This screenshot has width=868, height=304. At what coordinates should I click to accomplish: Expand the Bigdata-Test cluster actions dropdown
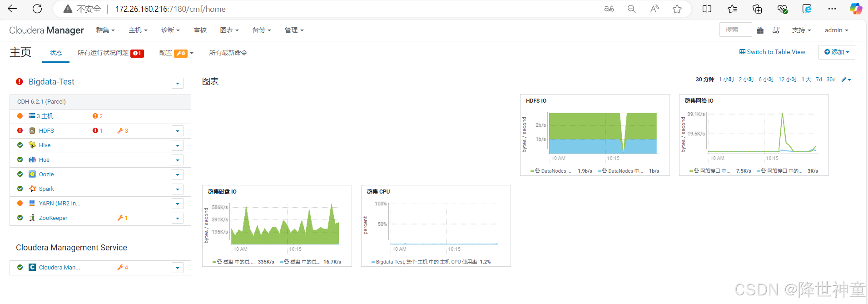[178, 83]
